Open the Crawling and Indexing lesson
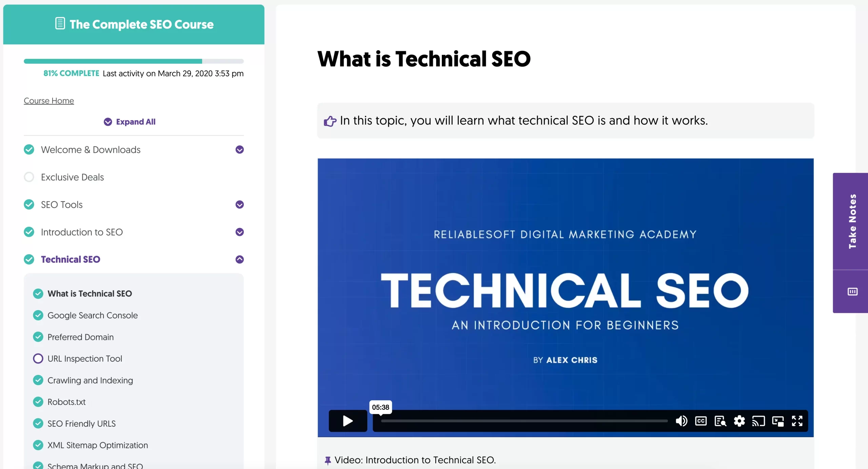The image size is (868, 469). [90, 380]
